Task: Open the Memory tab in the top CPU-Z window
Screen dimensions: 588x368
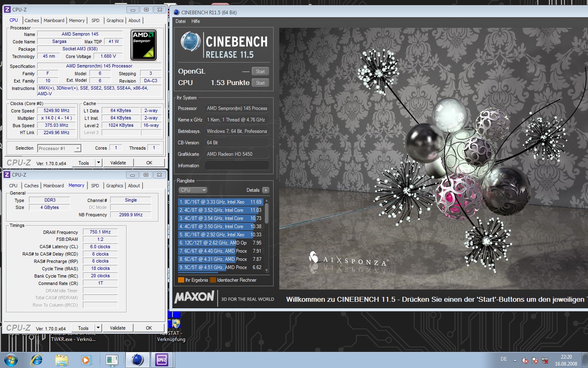Action: (77, 20)
